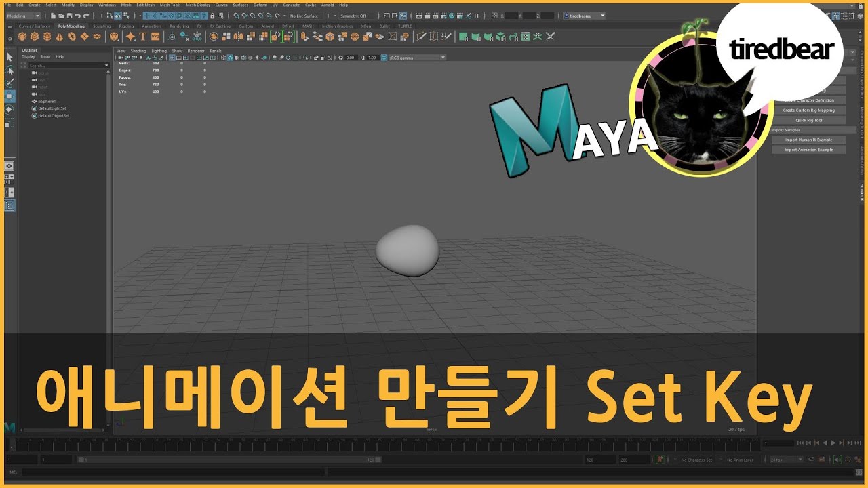The height and width of the screenshot is (488, 868).
Task: Activate the Move tool in toolbox
Action: [x=9, y=96]
